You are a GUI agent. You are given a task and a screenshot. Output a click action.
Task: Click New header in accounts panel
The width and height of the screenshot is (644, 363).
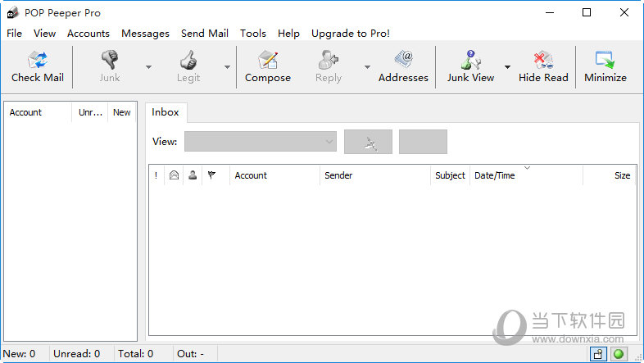[x=122, y=112]
